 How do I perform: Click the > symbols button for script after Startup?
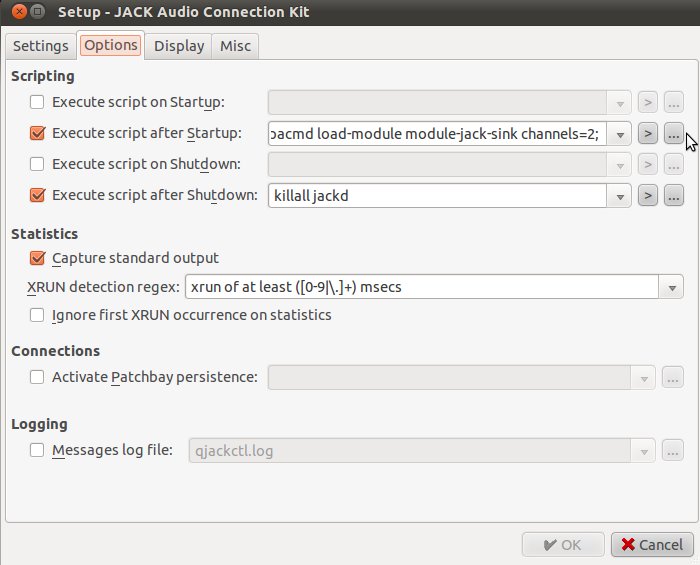pyautogui.click(x=648, y=133)
